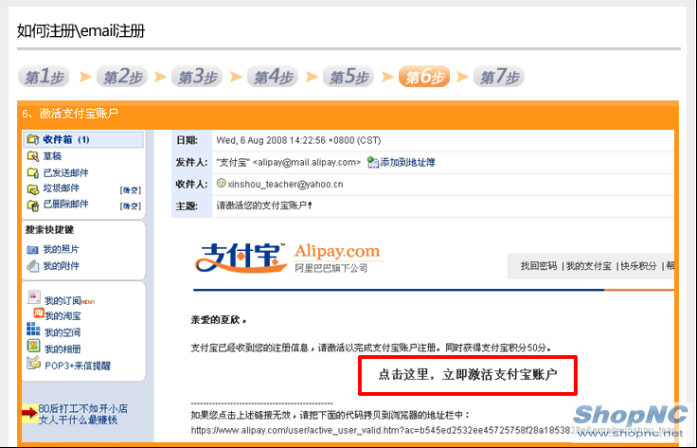The height and width of the screenshot is (448, 697).
Task: Click the subject text 请激活您的支付宝账户!
Action: (x=264, y=206)
